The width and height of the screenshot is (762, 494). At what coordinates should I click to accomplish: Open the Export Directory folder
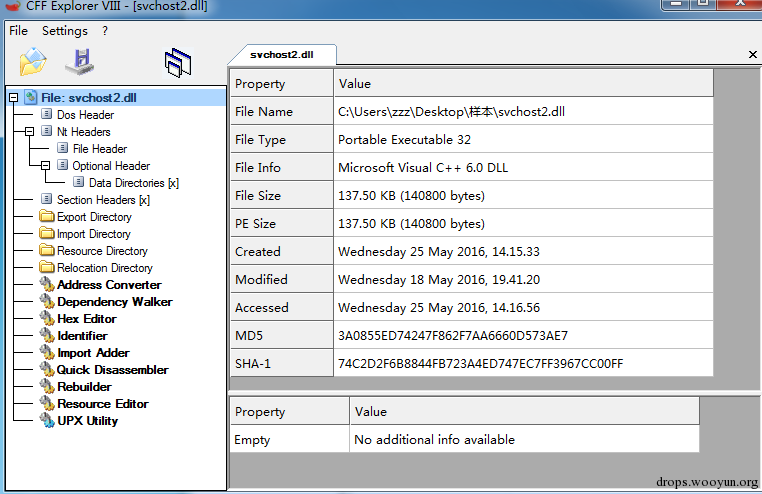coord(94,217)
